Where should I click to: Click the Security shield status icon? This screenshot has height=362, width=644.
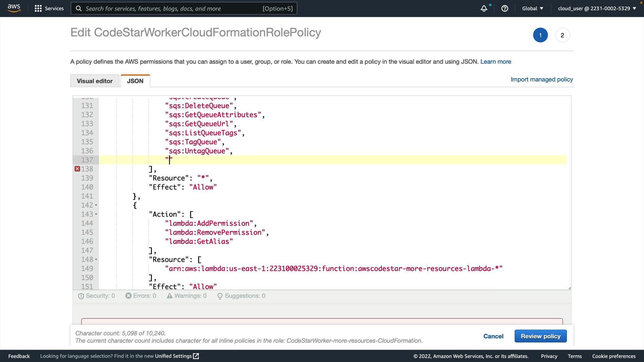(81, 296)
